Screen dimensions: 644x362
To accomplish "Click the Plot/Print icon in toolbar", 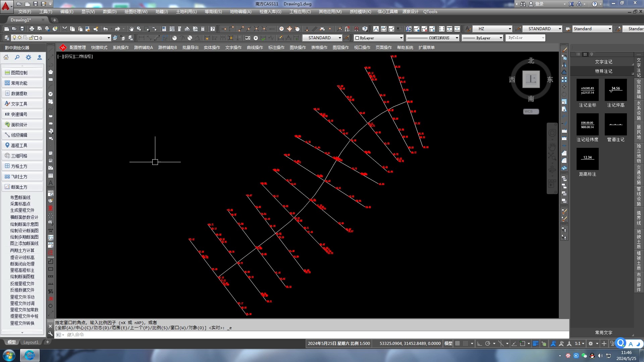I will tap(32, 29).
